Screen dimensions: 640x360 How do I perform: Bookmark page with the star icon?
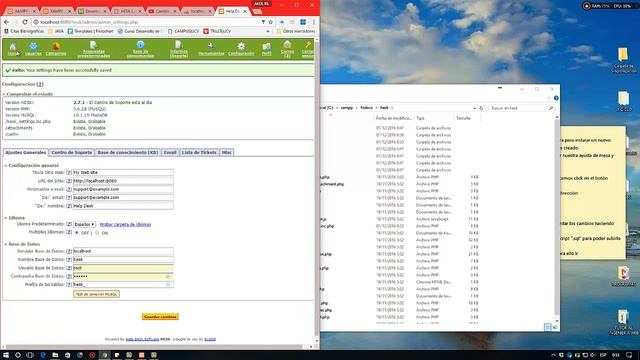(271, 22)
